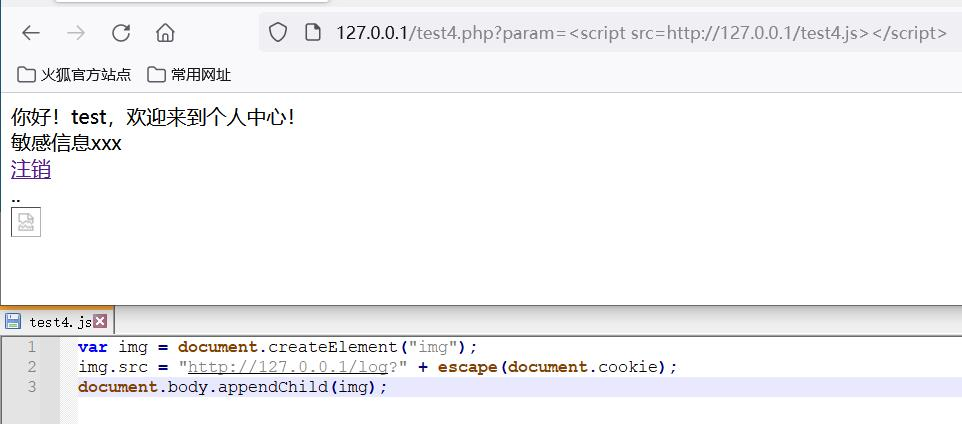Click 'escape' keyword in code line 2

467,367
